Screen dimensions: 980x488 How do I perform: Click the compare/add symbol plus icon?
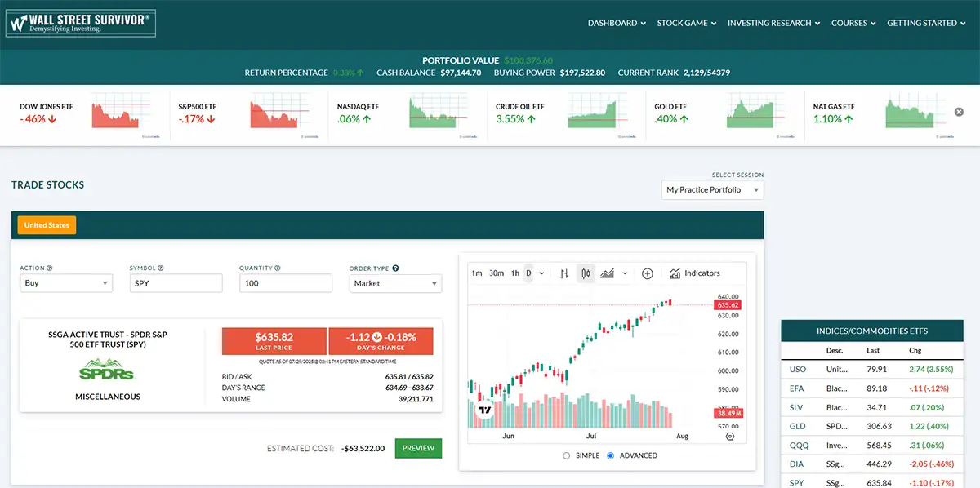[x=648, y=273]
